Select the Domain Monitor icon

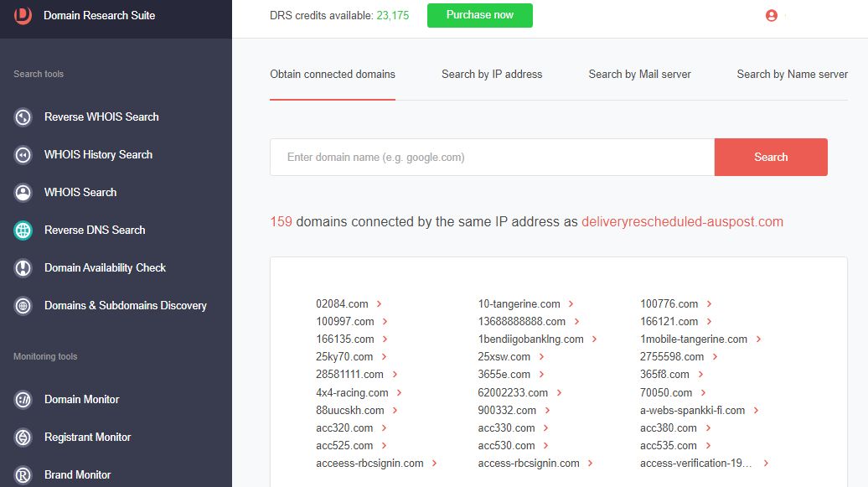point(23,399)
